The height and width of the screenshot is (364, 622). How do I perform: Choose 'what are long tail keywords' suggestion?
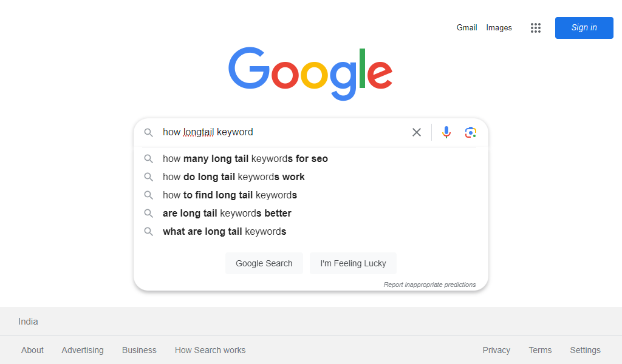tap(224, 232)
